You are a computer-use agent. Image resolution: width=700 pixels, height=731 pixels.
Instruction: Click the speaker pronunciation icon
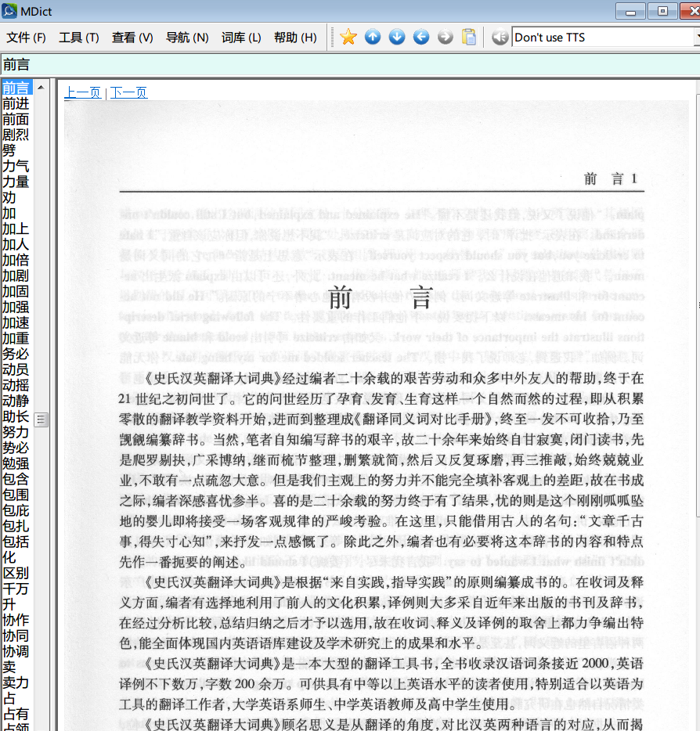click(x=500, y=38)
